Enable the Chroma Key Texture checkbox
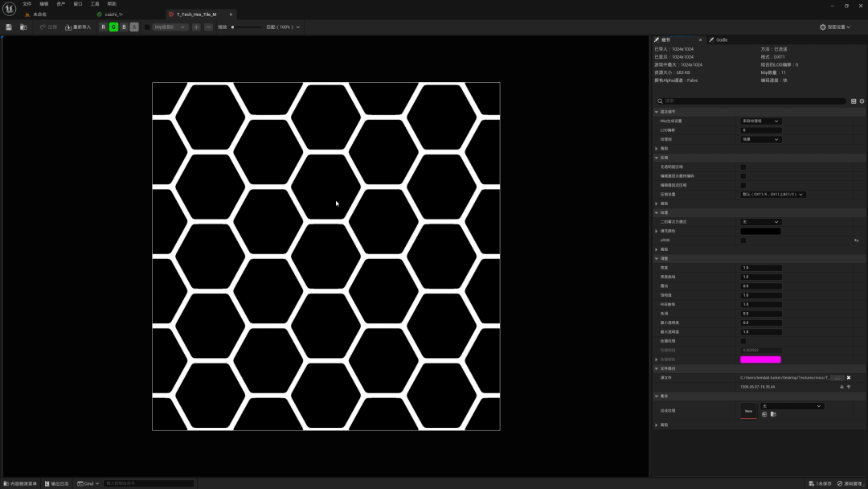 tap(743, 341)
